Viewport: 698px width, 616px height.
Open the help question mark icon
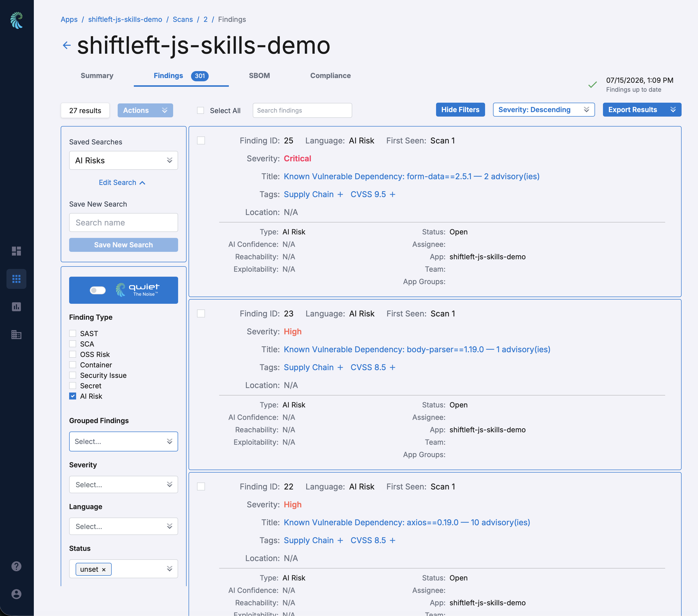(16, 566)
